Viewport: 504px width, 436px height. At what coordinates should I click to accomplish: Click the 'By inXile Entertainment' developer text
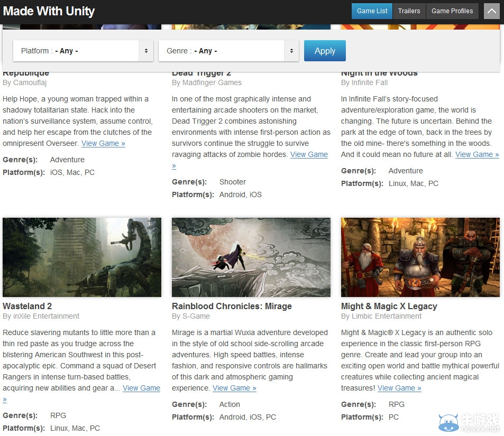click(x=41, y=316)
